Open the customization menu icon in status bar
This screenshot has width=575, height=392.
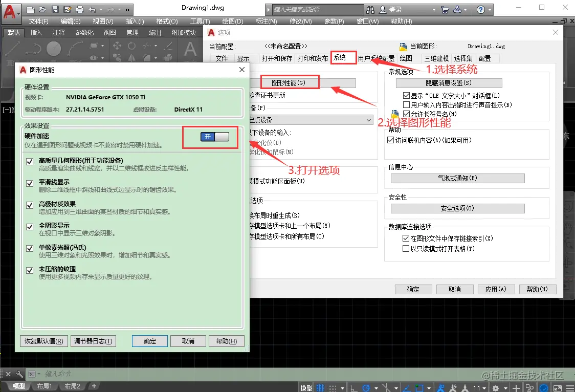click(x=569, y=387)
